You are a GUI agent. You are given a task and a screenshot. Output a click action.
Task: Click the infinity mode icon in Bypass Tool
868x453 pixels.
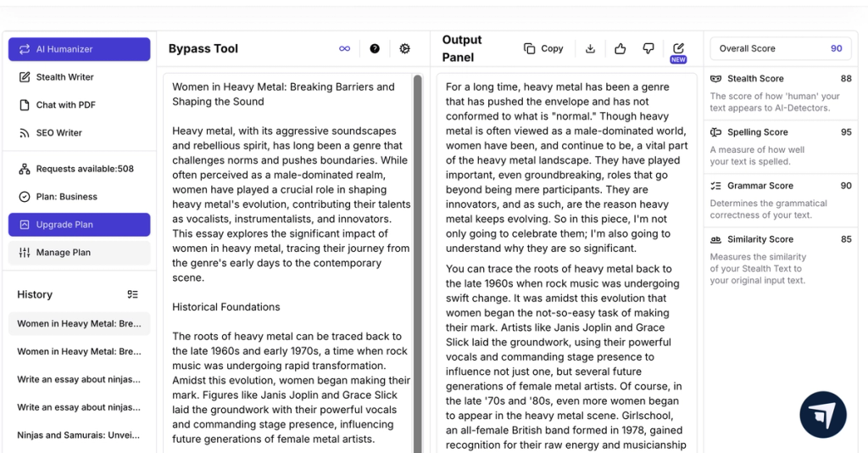[x=344, y=48]
